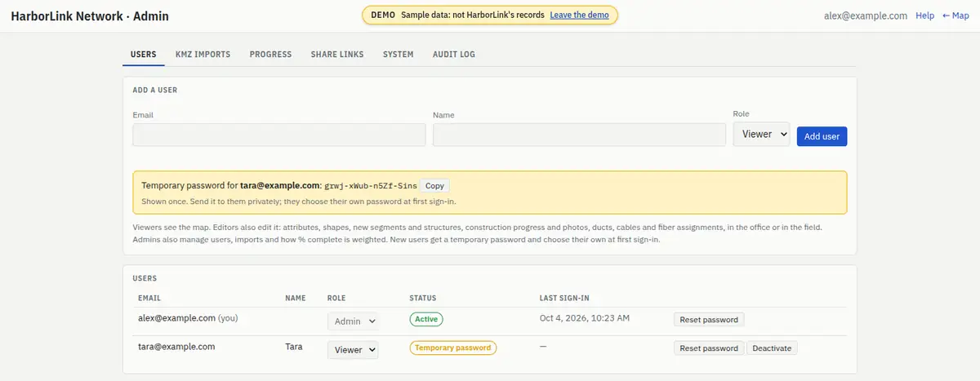Image resolution: width=980 pixels, height=381 pixels.
Task: Open the Progress tab
Action: click(270, 55)
